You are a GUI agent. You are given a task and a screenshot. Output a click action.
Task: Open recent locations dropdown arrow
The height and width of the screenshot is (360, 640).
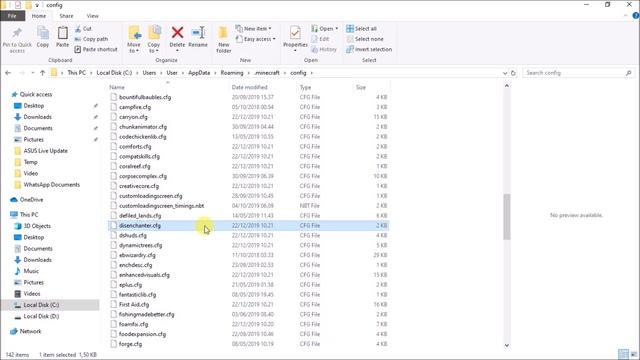(x=32, y=73)
